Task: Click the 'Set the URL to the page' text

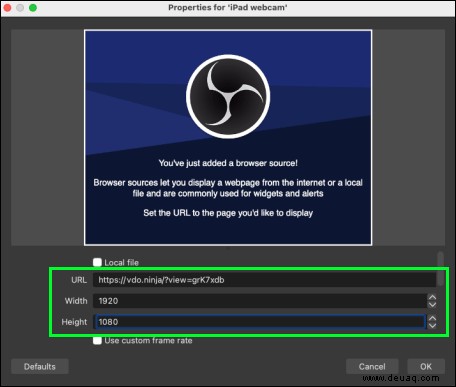Action: coord(228,213)
